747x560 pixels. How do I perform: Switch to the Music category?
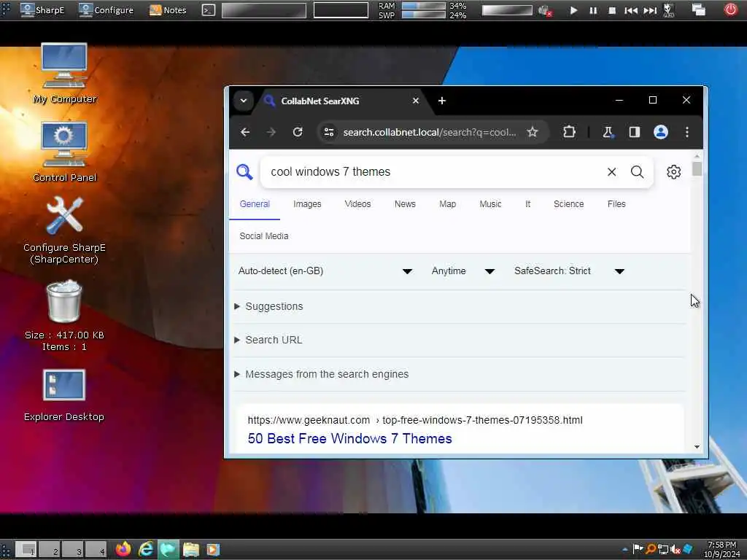pyautogui.click(x=490, y=204)
